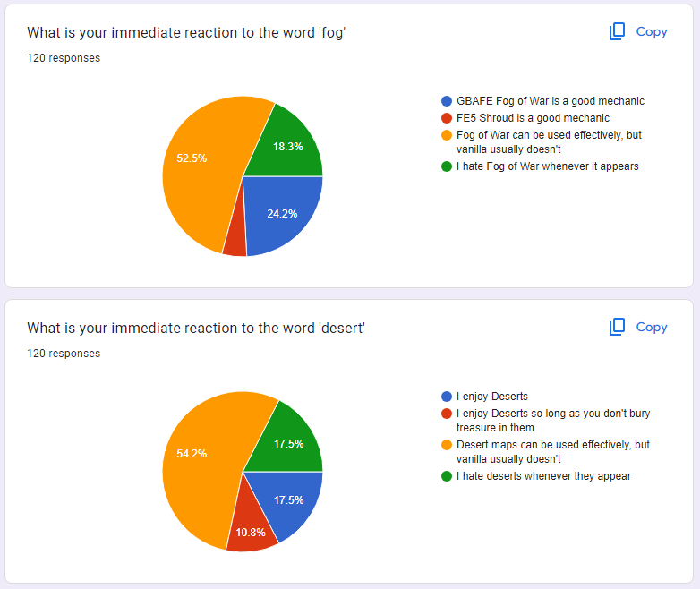The height and width of the screenshot is (589, 700).
Task: Click legend text 'I enjoy Deserts'
Action: click(x=492, y=397)
